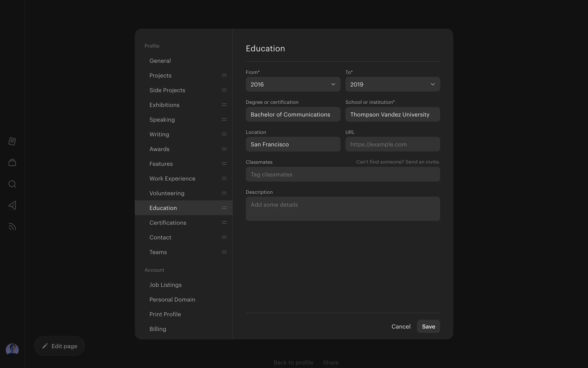Image resolution: width=588 pixels, height=368 pixels.
Task: Click the reorder handle beside Work Experience
Action: point(224,178)
